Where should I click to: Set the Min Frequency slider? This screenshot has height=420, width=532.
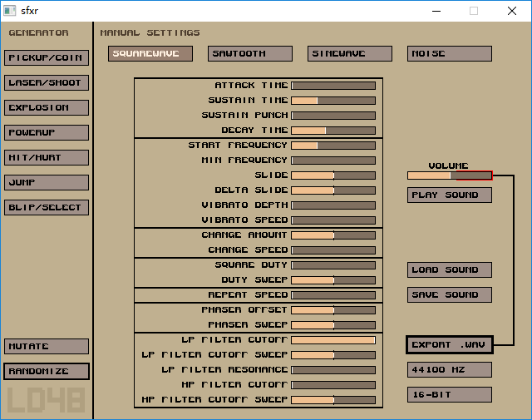click(333, 161)
